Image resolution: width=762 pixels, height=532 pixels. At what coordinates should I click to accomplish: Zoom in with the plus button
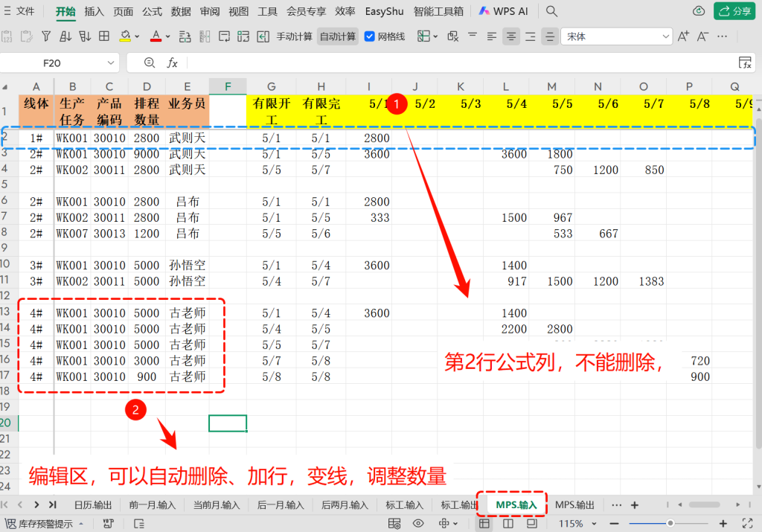723,523
